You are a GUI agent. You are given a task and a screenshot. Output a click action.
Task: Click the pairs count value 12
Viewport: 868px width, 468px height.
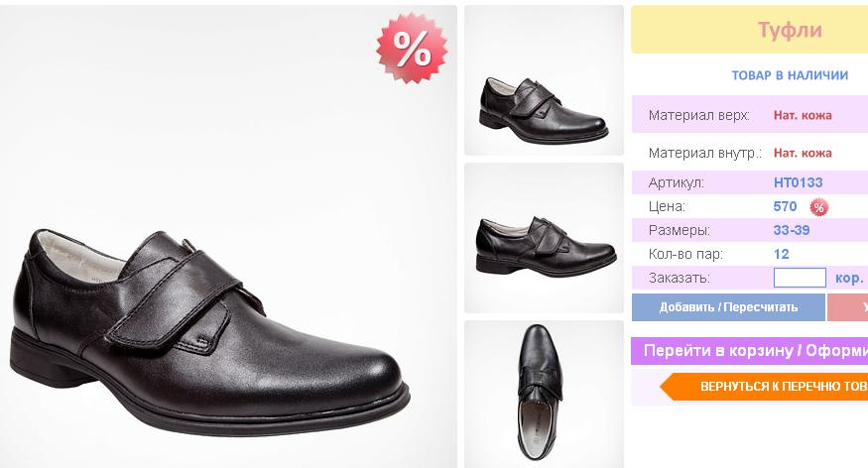(782, 254)
